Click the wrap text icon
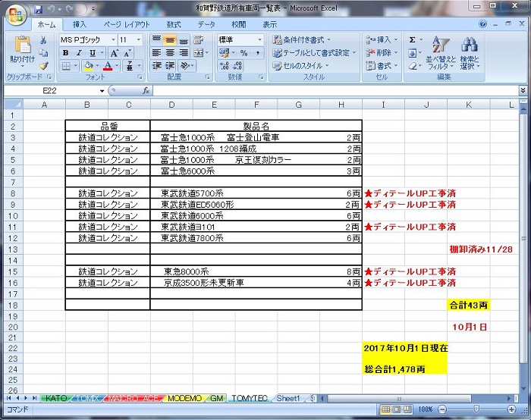The width and height of the screenshot is (531, 420). [199, 40]
